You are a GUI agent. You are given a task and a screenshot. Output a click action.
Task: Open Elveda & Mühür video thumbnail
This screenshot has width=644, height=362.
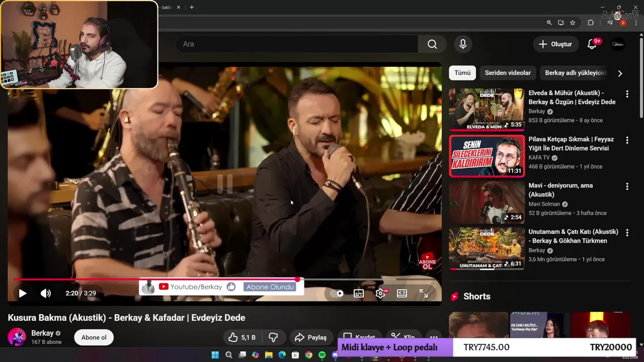[487, 110]
